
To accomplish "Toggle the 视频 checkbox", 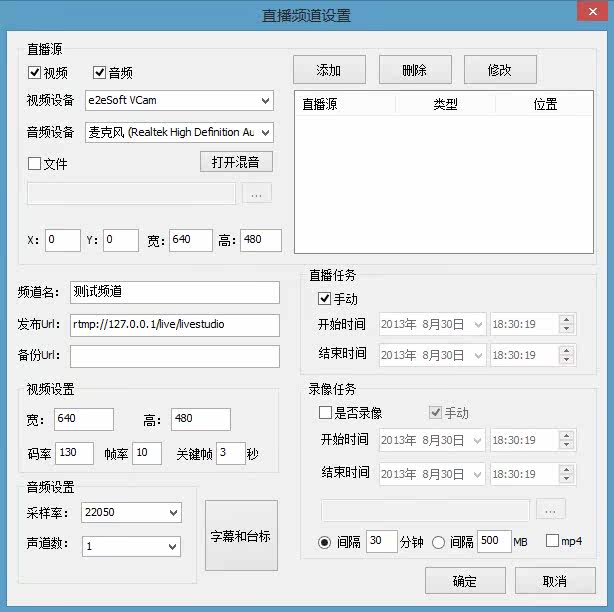I will pos(35,72).
